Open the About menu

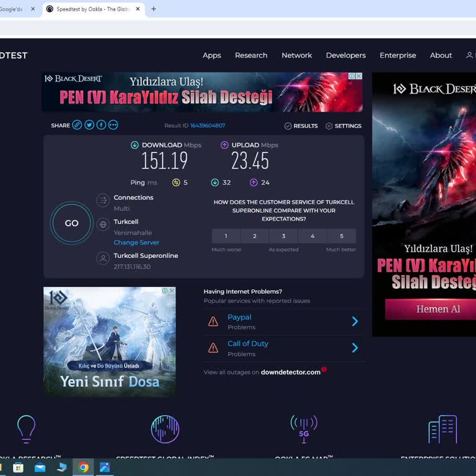click(x=441, y=55)
